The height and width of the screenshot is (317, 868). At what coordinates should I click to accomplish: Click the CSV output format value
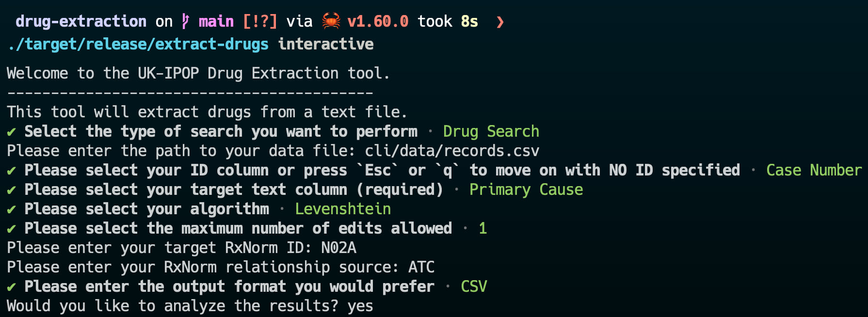click(474, 286)
